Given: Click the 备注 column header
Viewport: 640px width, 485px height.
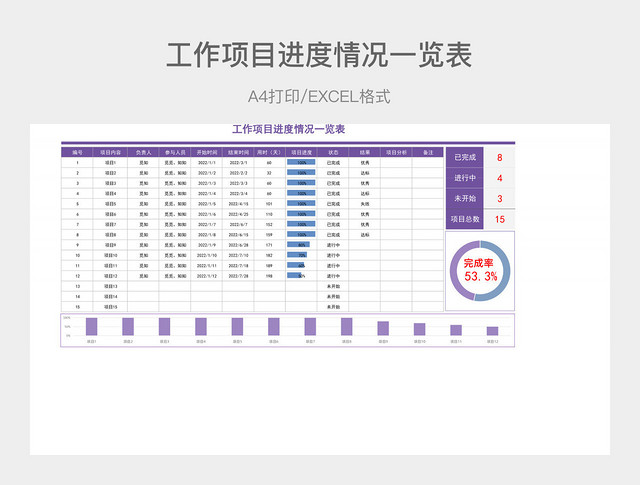Looking at the screenshot, I should pos(428,152).
